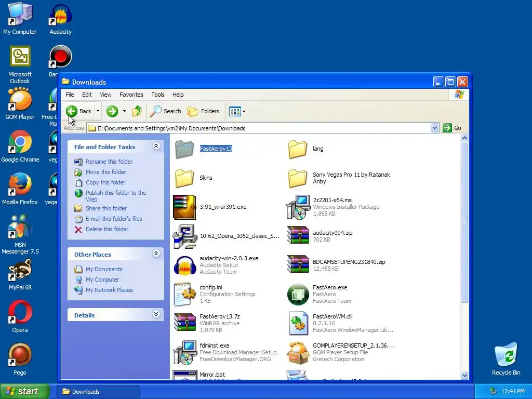Select the 3.91_wrar391.exe file icon
This screenshot has height=399, width=532.
[x=184, y=207]
